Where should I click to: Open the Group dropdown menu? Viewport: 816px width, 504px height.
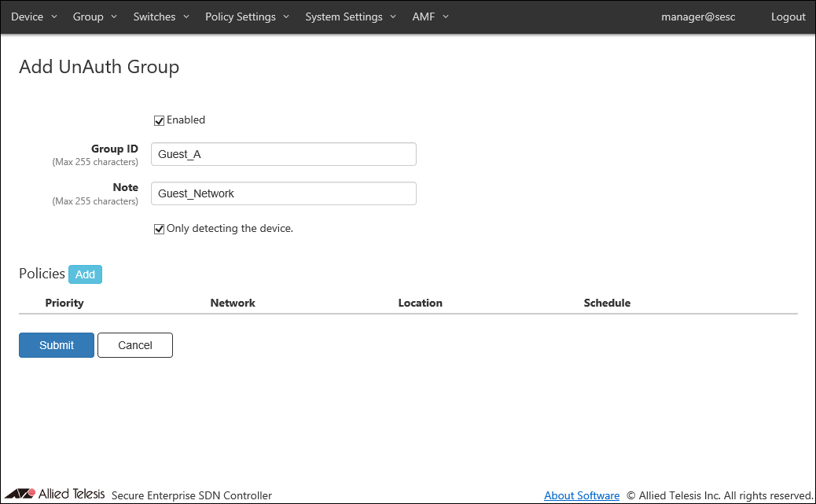pos(94,17)
